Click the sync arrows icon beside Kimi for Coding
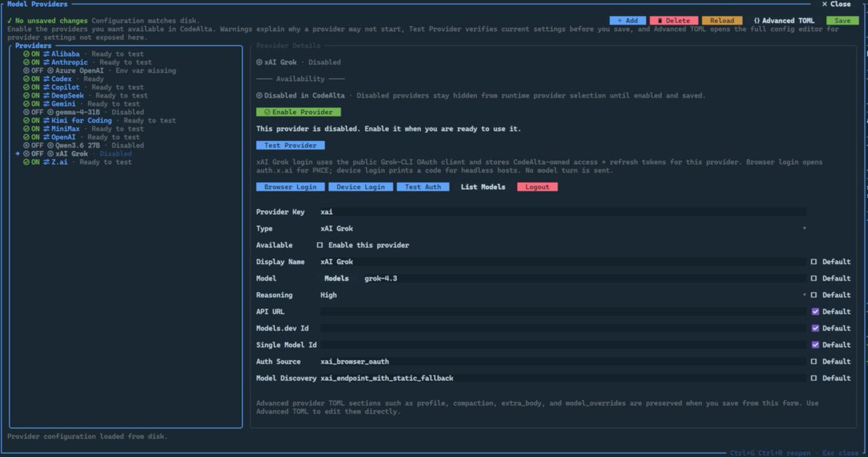 pyautogui.click(x=46, y=121)
